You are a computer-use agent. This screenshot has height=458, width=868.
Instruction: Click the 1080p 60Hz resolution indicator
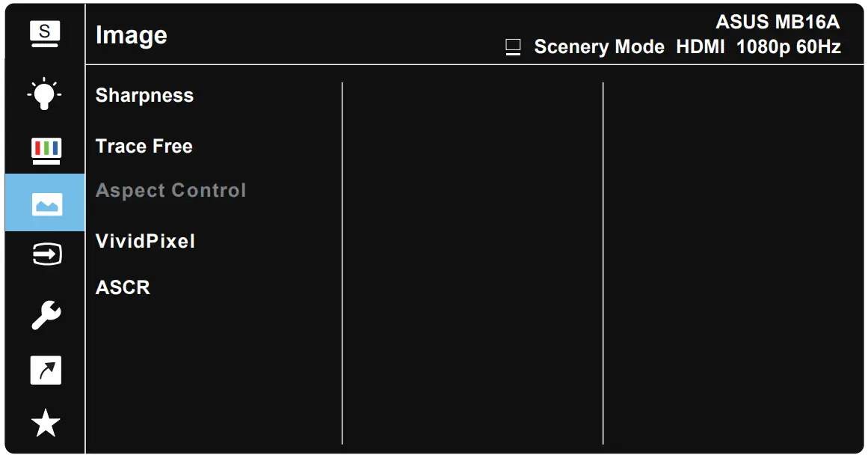pos(788,47)
